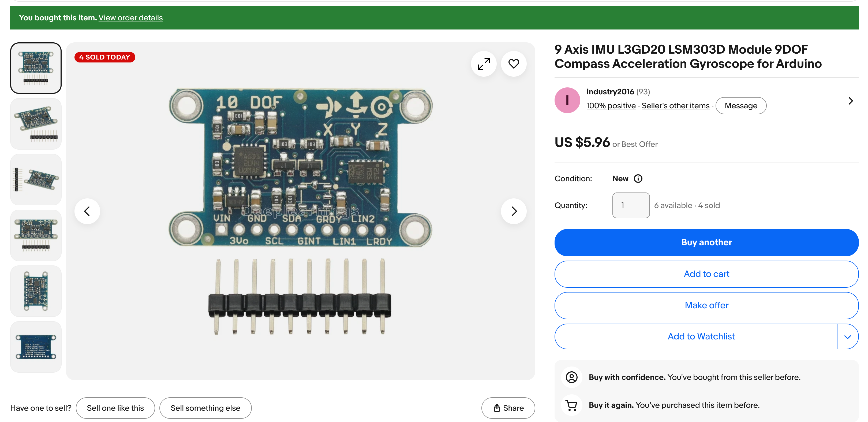Click the US $5.96 price text

pos(582,142)
